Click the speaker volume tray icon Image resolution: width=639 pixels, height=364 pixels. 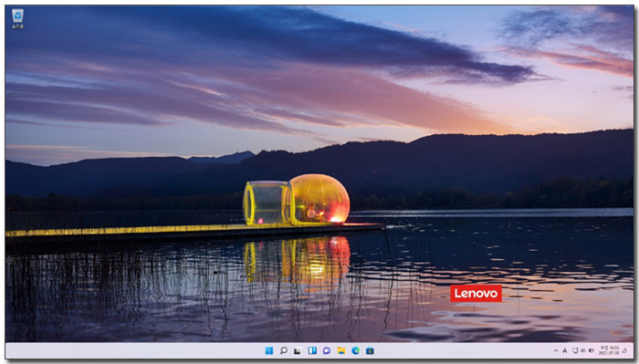point(582,350)
